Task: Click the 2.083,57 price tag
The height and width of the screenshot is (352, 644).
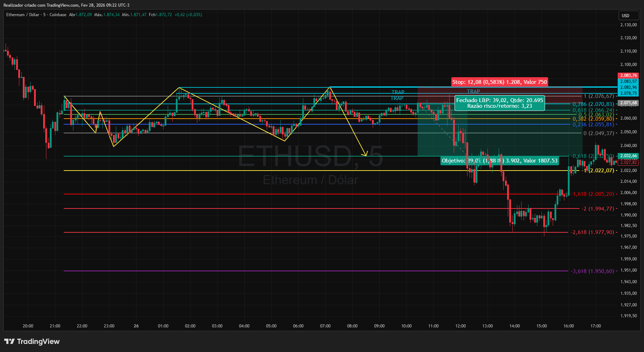Action: pos(628,81)
